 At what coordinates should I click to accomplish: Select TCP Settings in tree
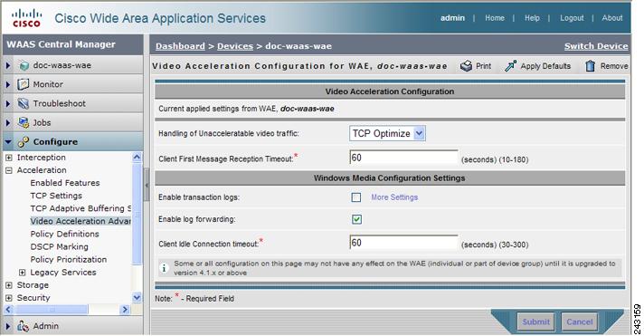point(56,196)
